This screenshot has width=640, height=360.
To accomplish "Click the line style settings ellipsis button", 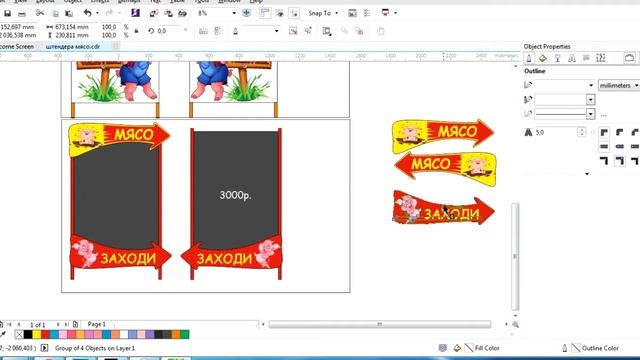I will 604,115.
